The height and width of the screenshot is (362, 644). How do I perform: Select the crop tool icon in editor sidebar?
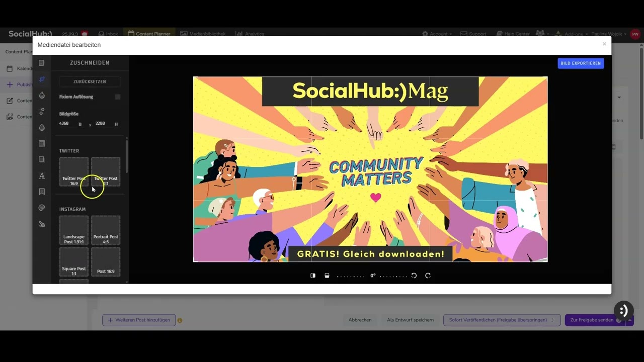42,79
